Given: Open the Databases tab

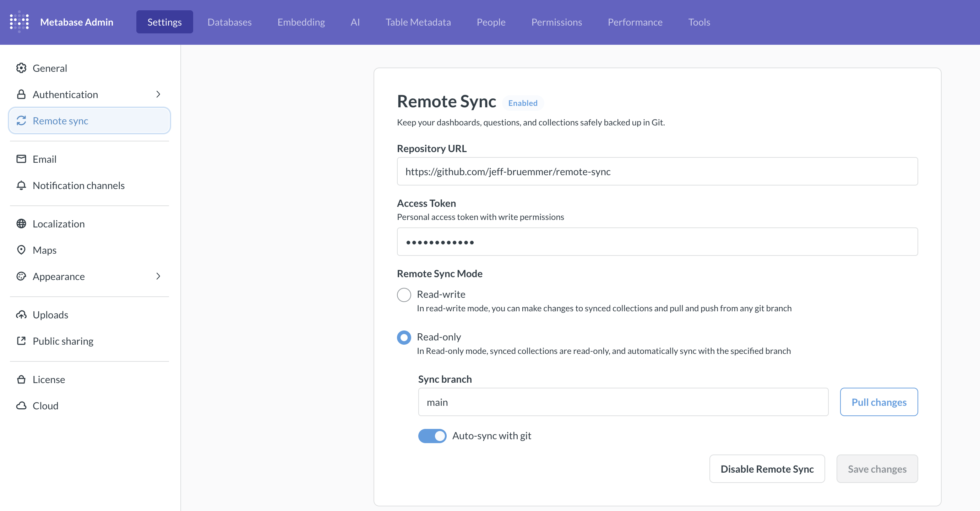Looking at the screenshot, I should click(229, 22).
